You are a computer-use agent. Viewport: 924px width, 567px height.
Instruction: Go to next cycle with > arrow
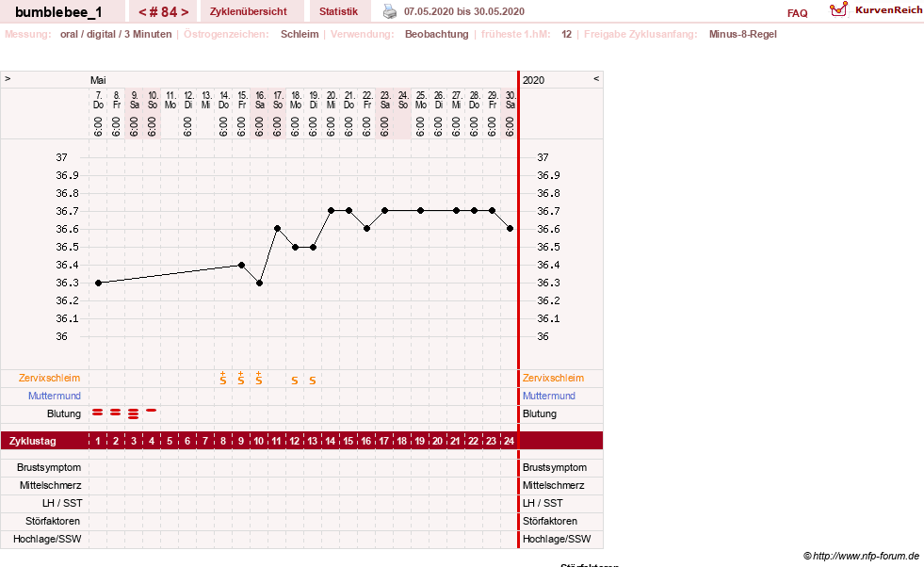point(185,12)
